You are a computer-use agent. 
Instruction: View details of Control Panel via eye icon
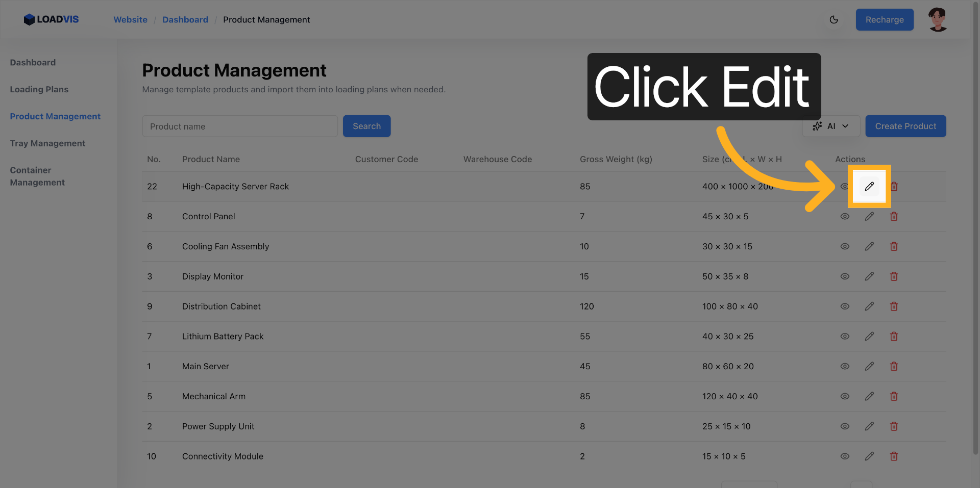[x=845, y=217]
